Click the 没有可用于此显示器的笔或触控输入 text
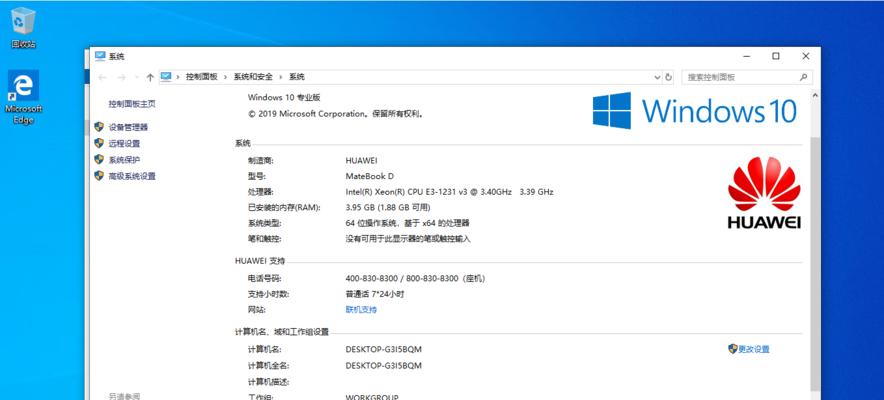 pyautogui.click(x=408, y=239)
